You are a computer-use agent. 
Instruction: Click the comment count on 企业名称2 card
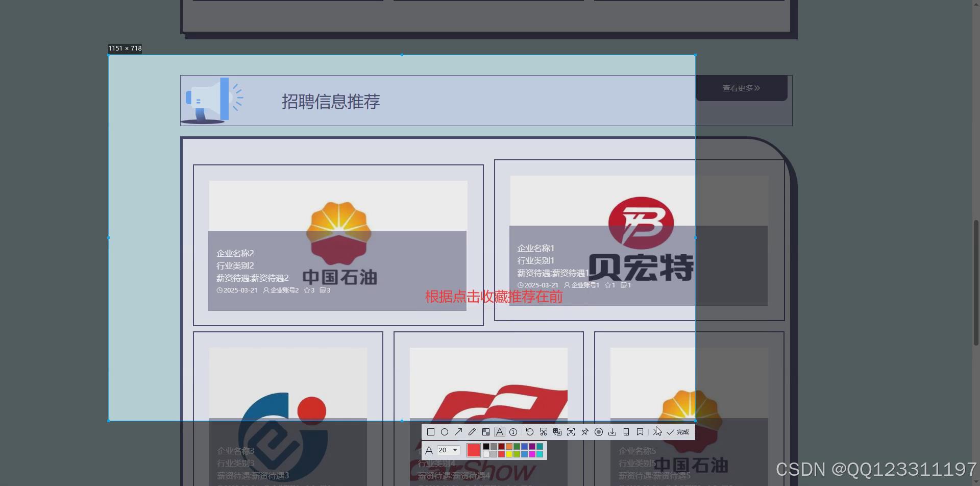[x=325, y=290]
